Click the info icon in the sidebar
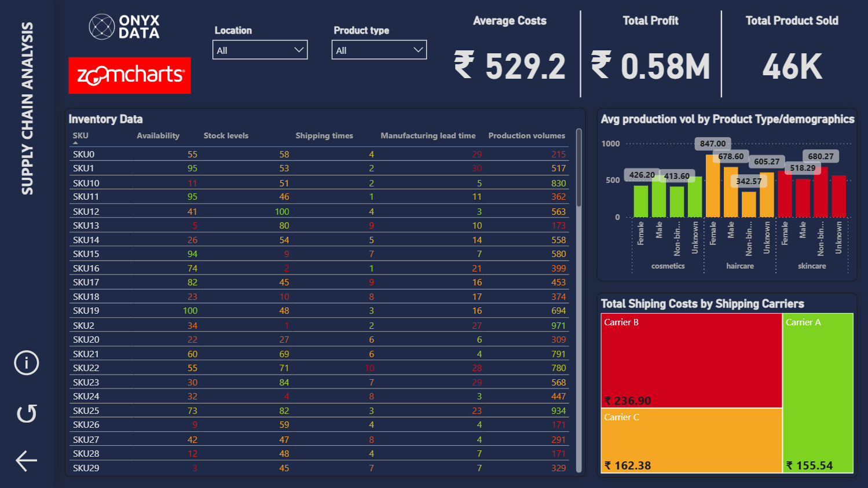This screenshot has width=868, height=488. point(27,363)
